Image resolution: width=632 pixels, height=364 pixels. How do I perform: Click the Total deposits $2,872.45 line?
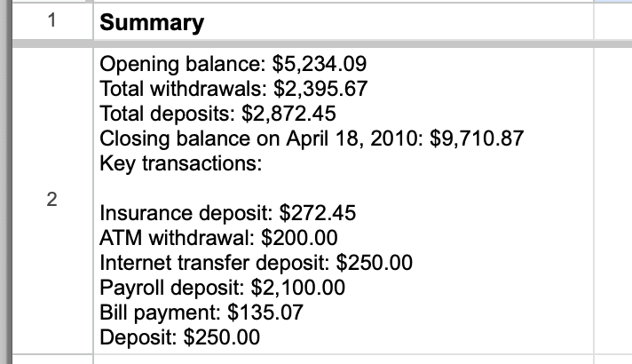(217, 114)
